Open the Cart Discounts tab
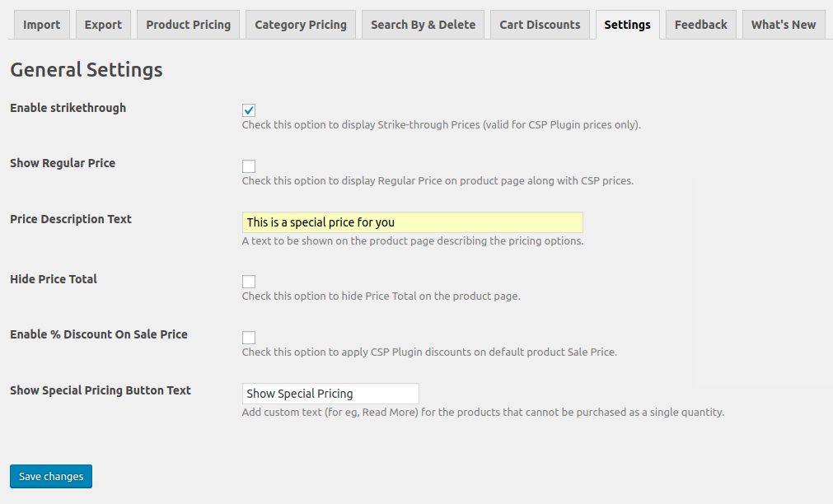 tap(540, 25)
